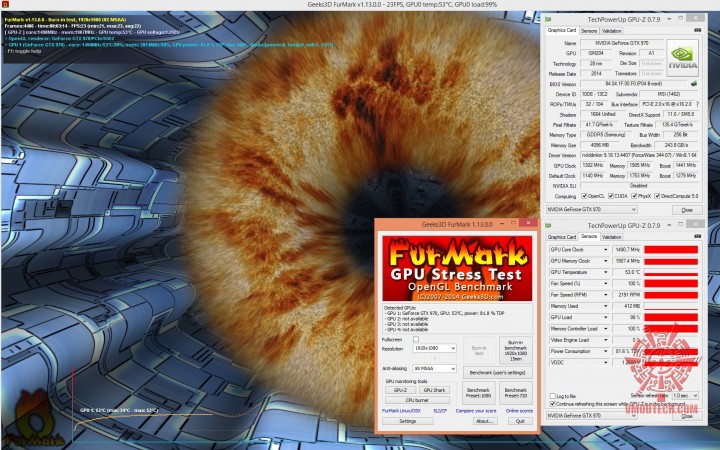Open the GPU Temperature sensor dropdown

[605, 272]
